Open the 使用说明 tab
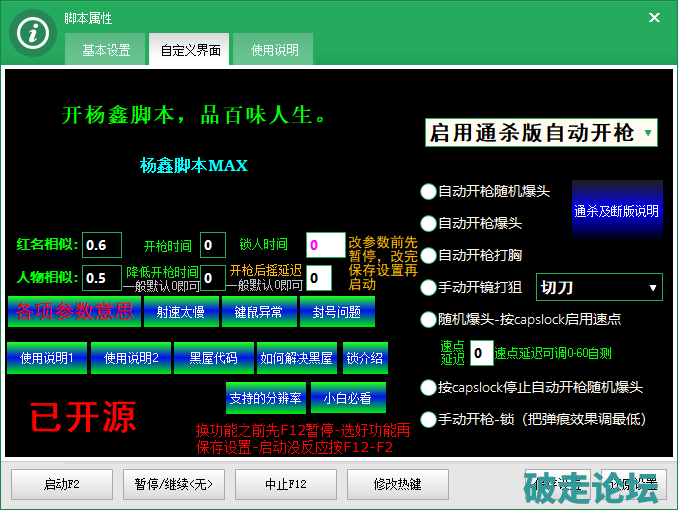 pos(274,50)
